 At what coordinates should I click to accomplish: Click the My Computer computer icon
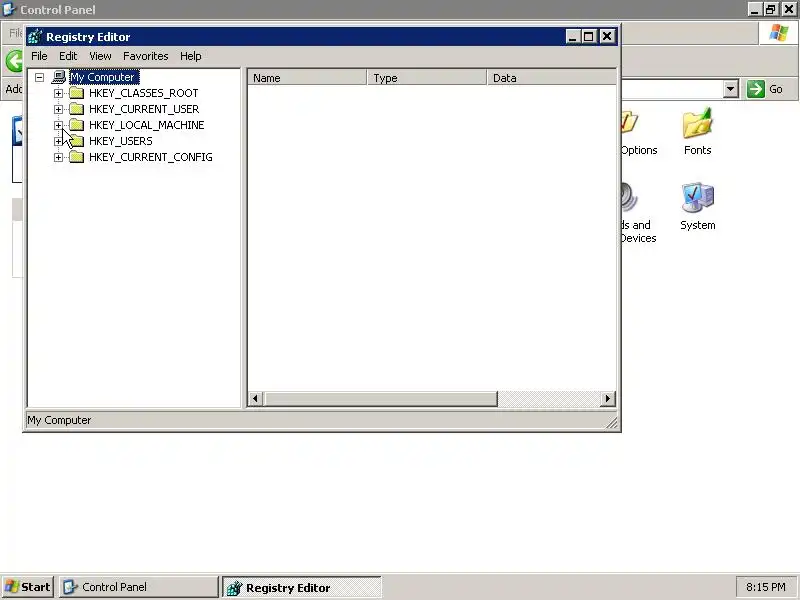(59, 77)
